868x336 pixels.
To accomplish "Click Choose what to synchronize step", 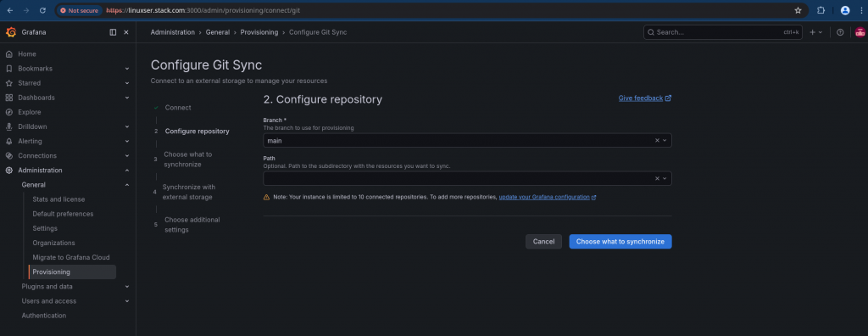I will pyautogui.click(x=187, y=160).
